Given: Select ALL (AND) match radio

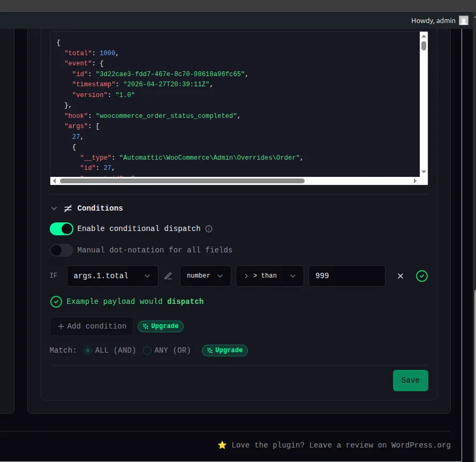Looking at the screenshot, I should [x=88, y=351].
